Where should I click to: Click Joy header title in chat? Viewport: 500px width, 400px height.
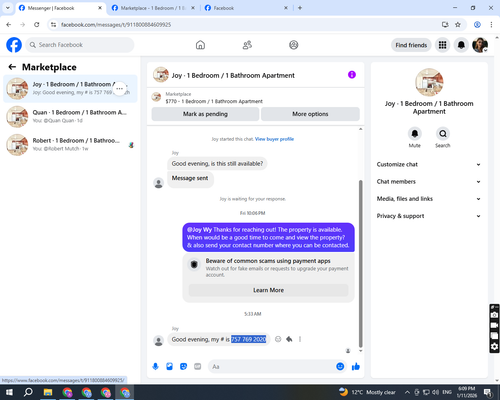[233, 75]
